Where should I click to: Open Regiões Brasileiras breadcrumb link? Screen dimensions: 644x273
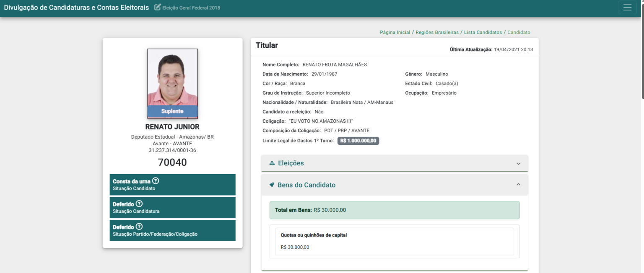tap(437, 32)
